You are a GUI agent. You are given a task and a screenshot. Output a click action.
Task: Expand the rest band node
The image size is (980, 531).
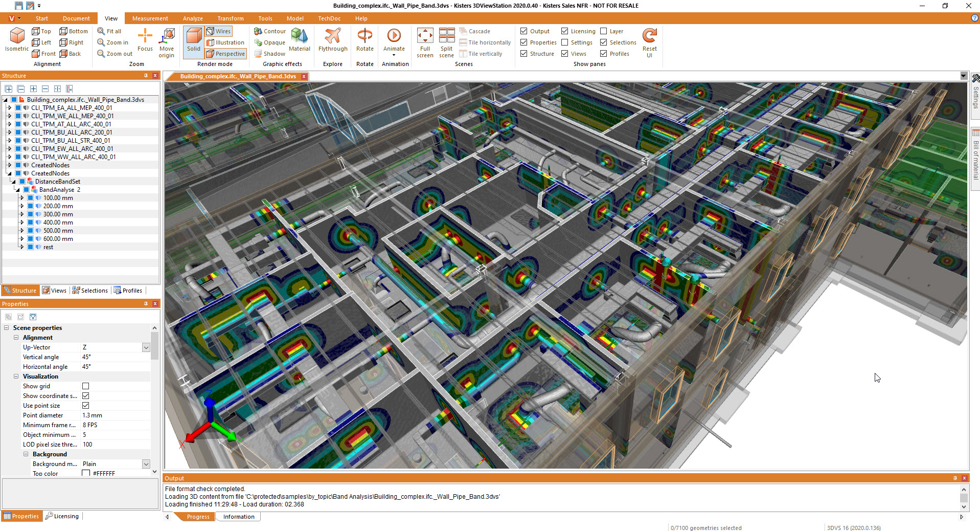pyautogui.click(x=22, y=247)
